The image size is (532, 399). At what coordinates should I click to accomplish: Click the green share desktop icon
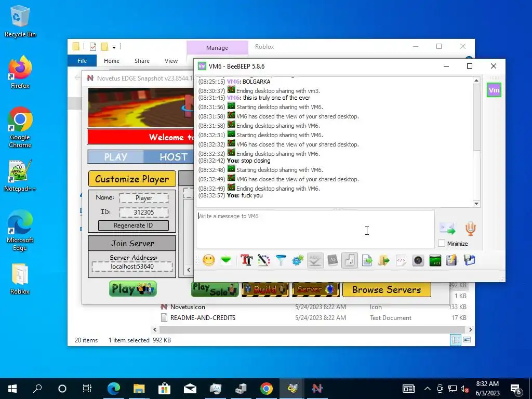tap(435, 260)
